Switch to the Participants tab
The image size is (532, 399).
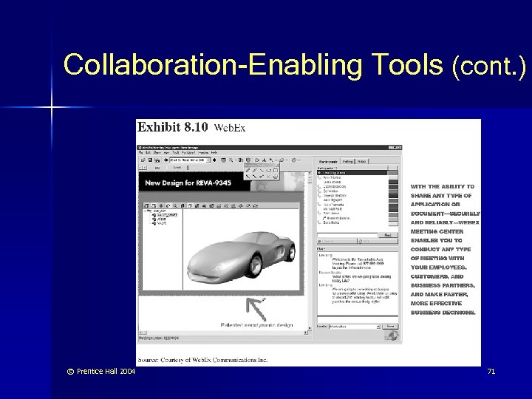[328, 162]
